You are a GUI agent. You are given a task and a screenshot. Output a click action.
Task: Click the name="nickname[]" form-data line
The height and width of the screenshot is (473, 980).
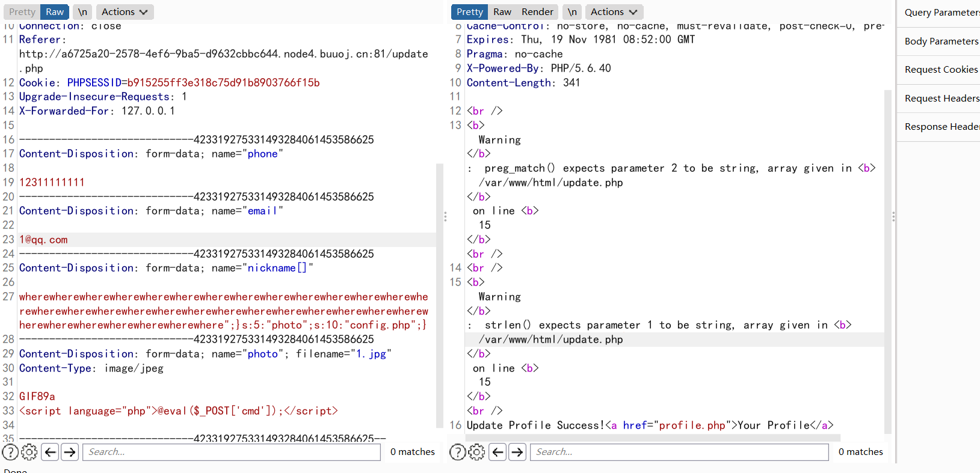166,268
